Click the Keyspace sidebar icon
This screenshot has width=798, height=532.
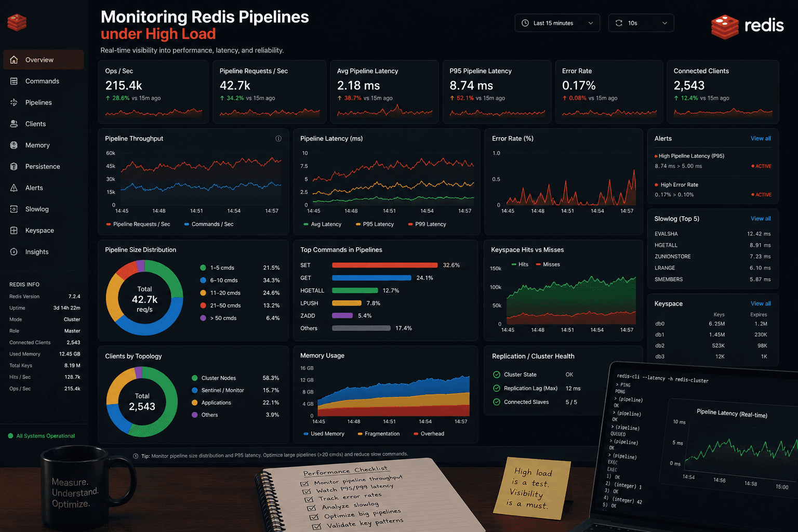(x=14, y=230)
